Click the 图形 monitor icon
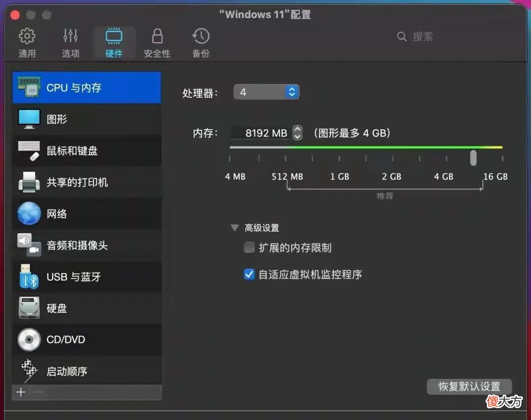The height and width of the screenshot is (420, 531). click(x=29, y=118)
